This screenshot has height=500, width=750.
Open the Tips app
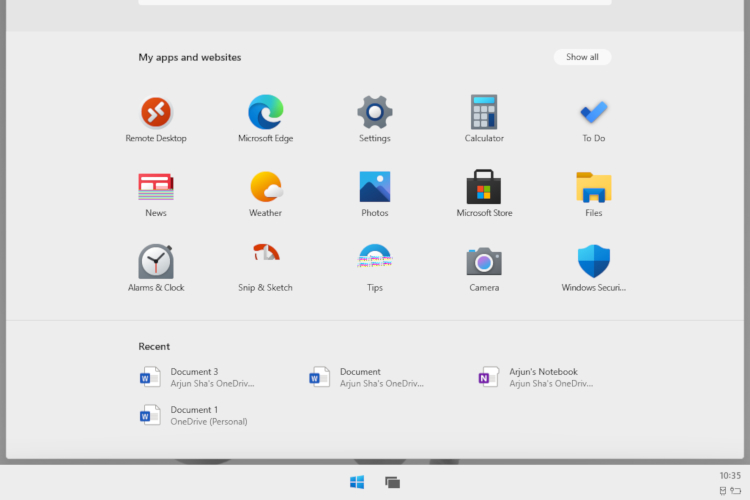pyautogui.click(x=375, y=269)
